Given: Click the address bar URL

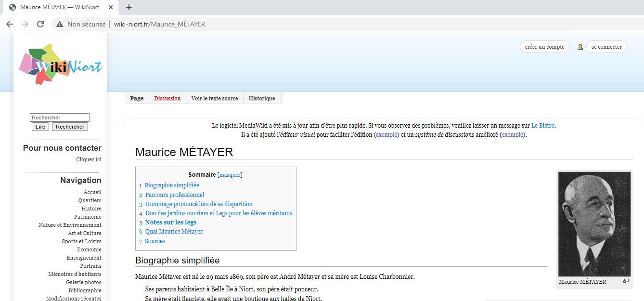Looking at the screenshot, I should [159, 24].
